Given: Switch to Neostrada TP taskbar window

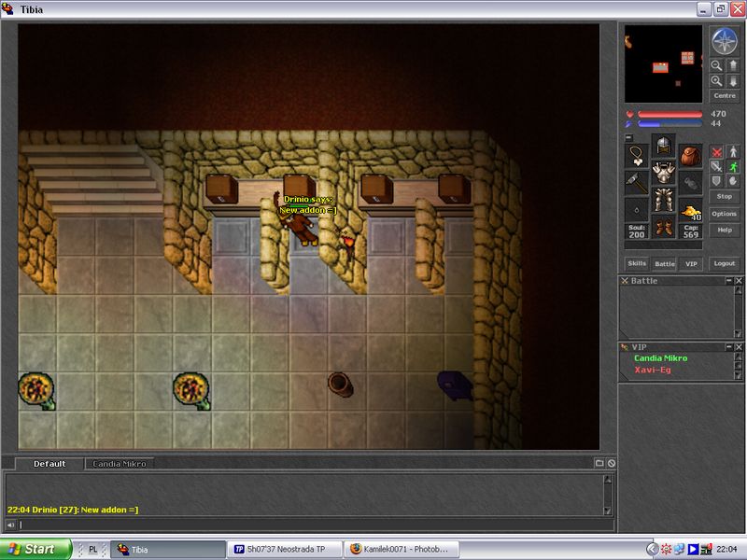Looking at the screenshot, I should click(285, 549).
